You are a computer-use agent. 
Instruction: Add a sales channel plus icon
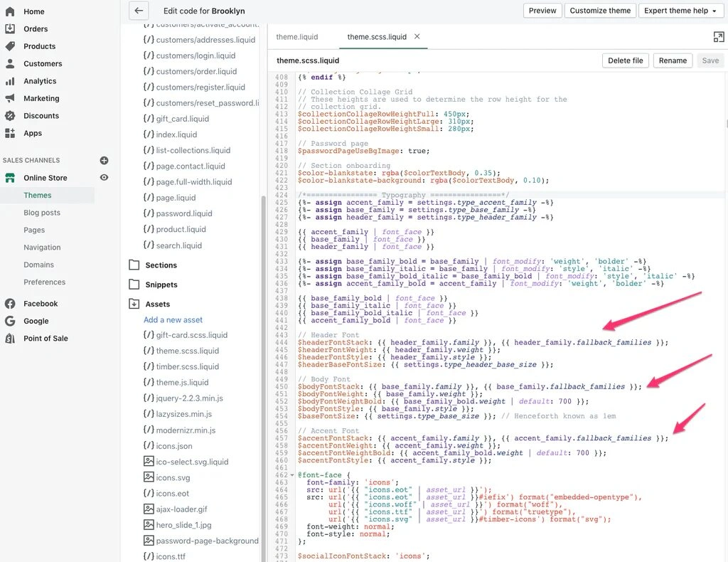(104, 161)
